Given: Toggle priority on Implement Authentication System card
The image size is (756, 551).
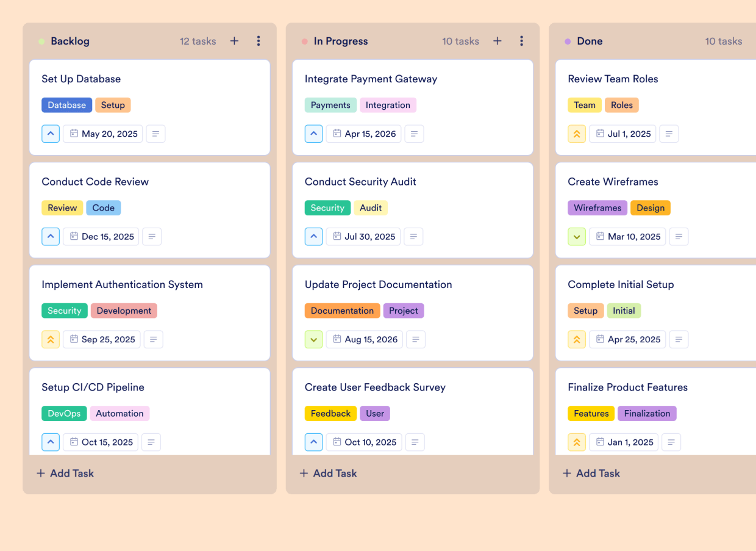Looking at the screenshot, I should pos(51,339).
